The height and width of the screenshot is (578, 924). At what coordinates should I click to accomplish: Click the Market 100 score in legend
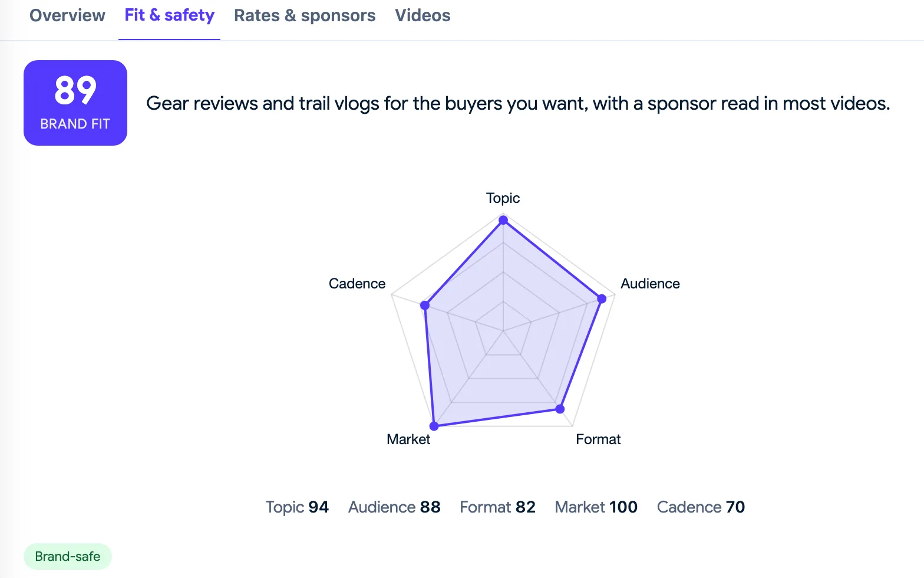click(x=596, y=507)
